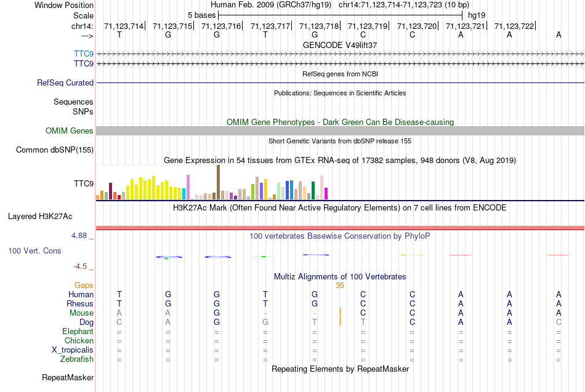
Task: Click the hg19 label beside the scale bar
Action: tap(477, 15)
